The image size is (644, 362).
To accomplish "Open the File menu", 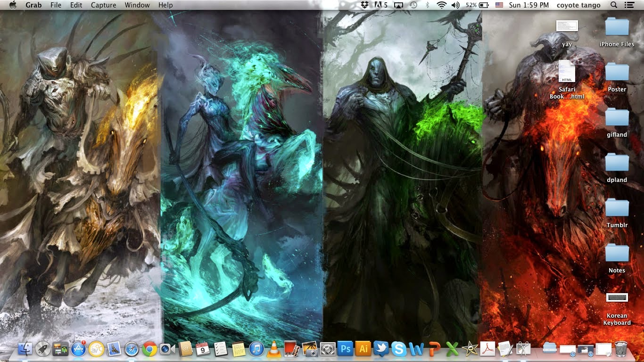I will pos(56,5).
